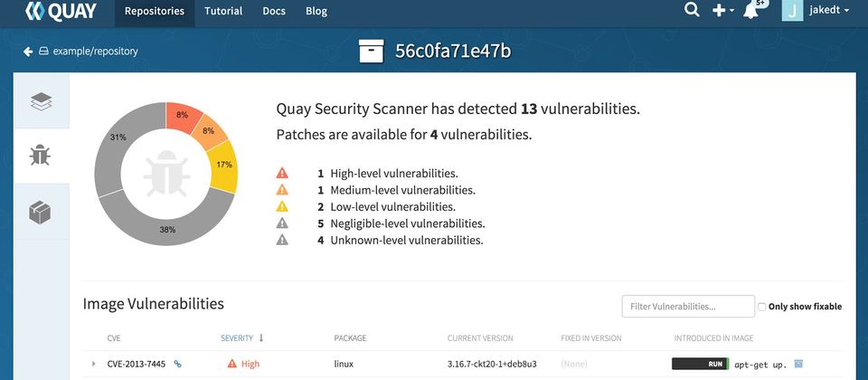868x380 pixels.
Task: Go back using the left arrow
Action: (x=28, y=52)
